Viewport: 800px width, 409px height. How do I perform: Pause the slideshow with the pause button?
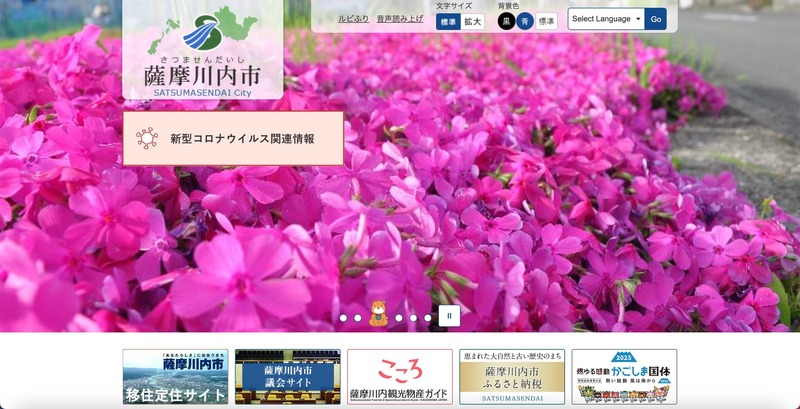449,316
